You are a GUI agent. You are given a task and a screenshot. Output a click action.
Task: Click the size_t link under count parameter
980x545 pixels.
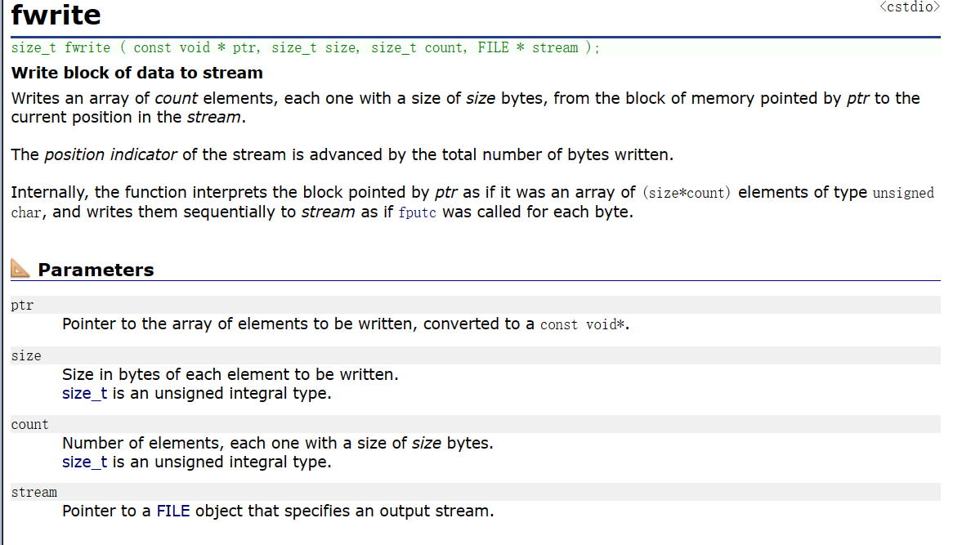pos(85,462)
